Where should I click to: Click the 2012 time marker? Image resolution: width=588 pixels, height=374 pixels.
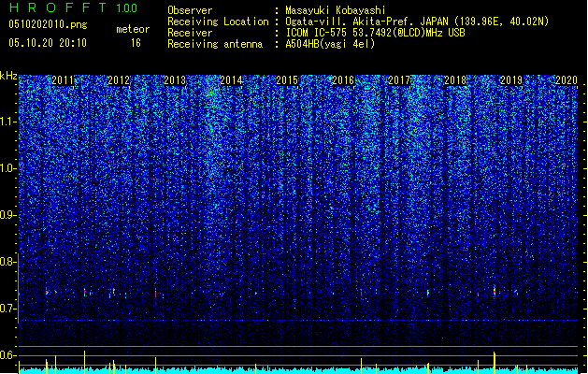pyautogui.click(x=119, y=80)
